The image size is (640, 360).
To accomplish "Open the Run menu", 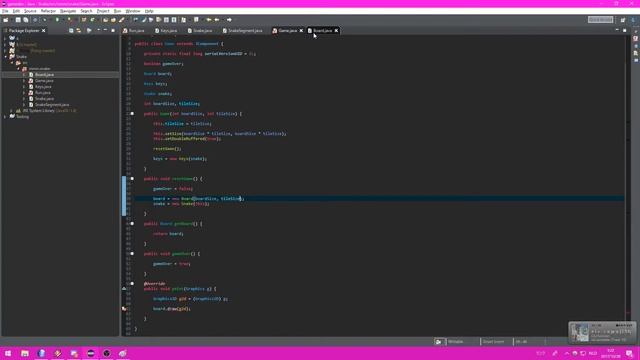I will pyautogui.click(x=117, y=11).
